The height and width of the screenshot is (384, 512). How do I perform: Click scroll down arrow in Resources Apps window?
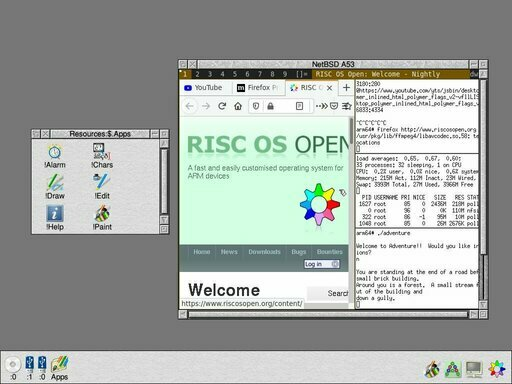tap(164, 220)
